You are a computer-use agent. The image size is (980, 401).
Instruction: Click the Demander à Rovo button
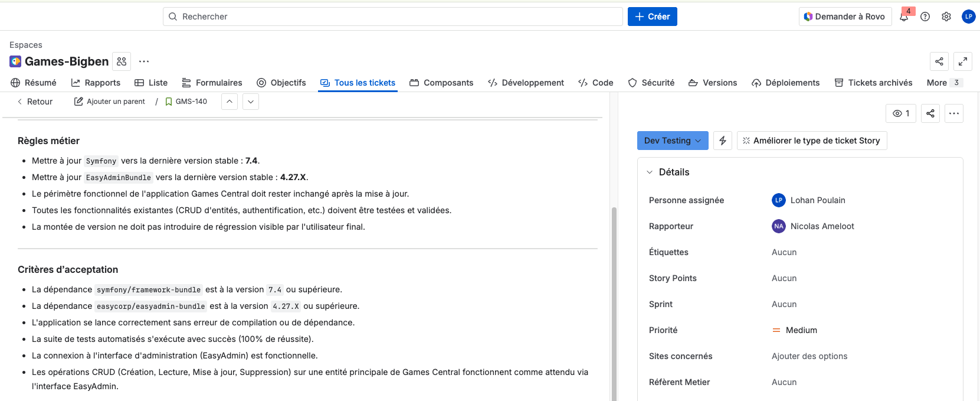[x=844, y=17]
